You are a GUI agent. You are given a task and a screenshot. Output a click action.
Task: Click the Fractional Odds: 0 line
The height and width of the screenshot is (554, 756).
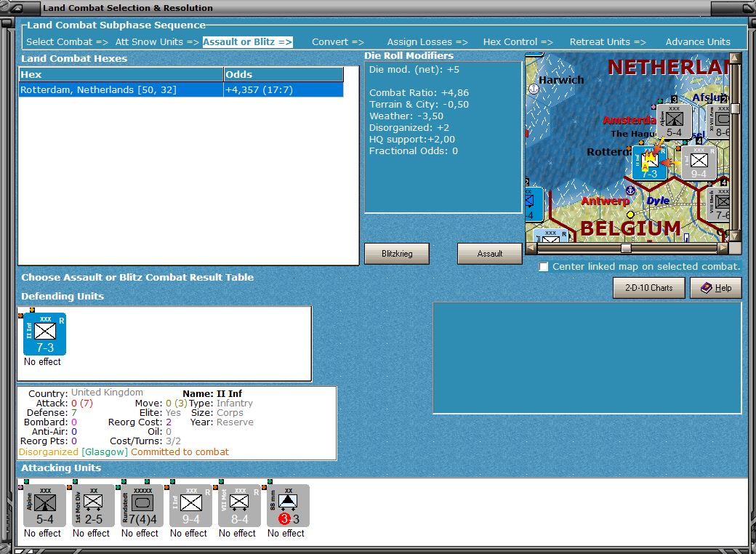pyautogui.click(x=413, y=151)
